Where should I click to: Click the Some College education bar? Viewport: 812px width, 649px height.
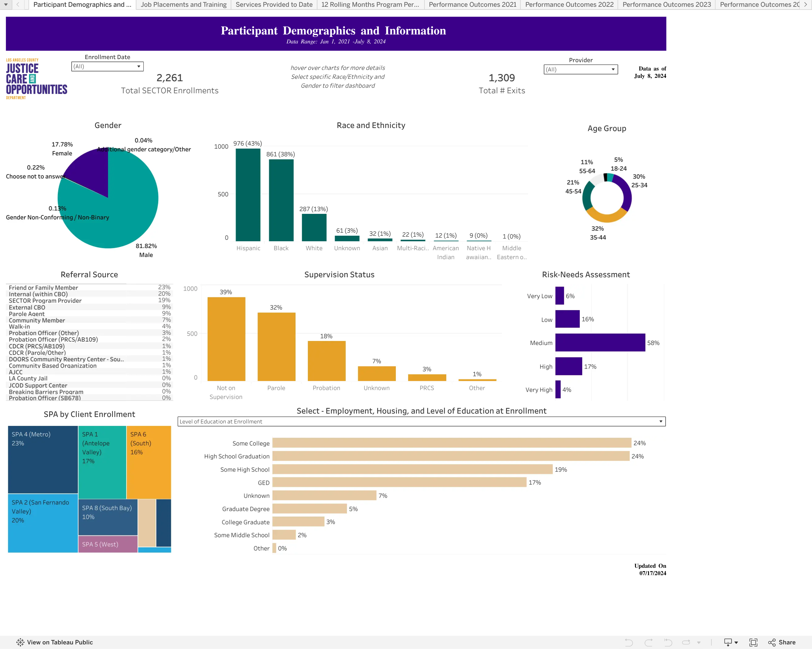pos(452,443)
